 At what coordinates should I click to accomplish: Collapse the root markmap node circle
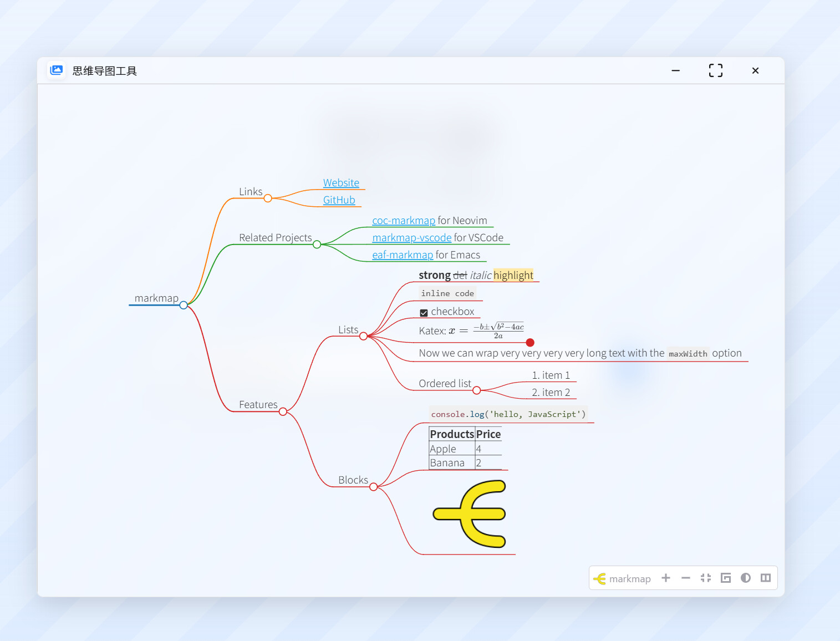coord(184,305)
